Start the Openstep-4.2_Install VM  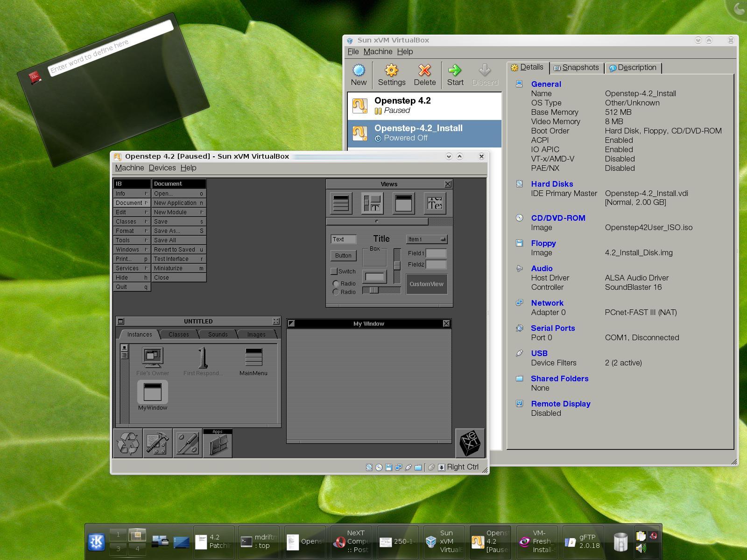point(455,74)
